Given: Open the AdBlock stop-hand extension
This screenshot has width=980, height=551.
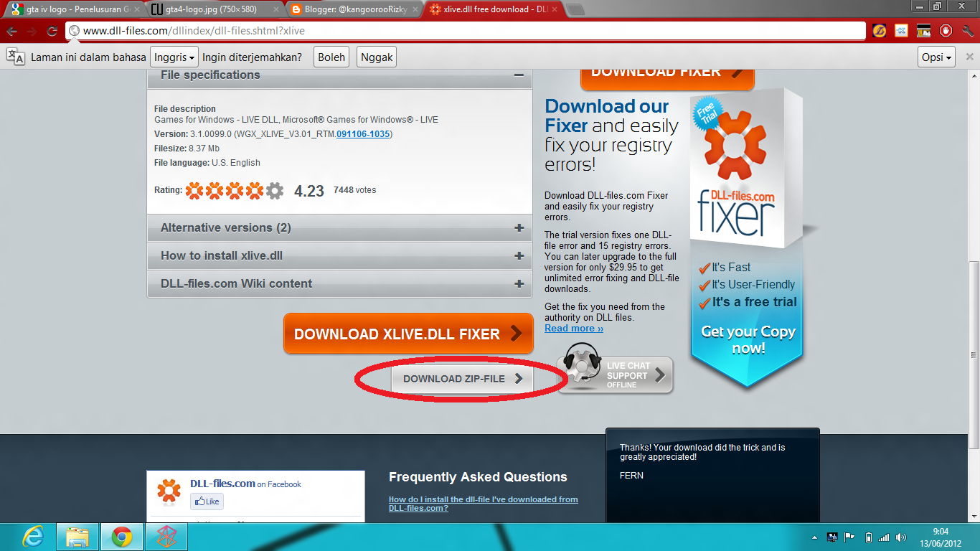Looking at the screenshot, I should click(946, 31).
